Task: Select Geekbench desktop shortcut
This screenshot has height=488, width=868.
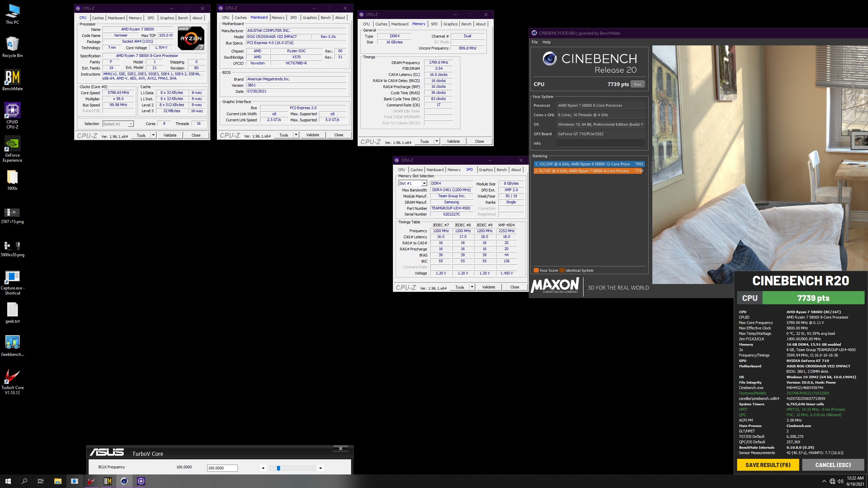Action: click(13, 346)
